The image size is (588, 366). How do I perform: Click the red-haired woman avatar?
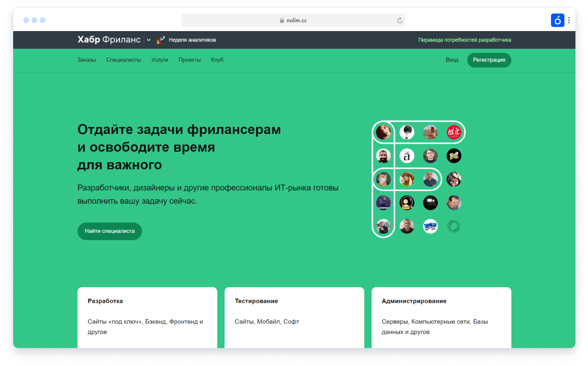click(x=383, y=132)
